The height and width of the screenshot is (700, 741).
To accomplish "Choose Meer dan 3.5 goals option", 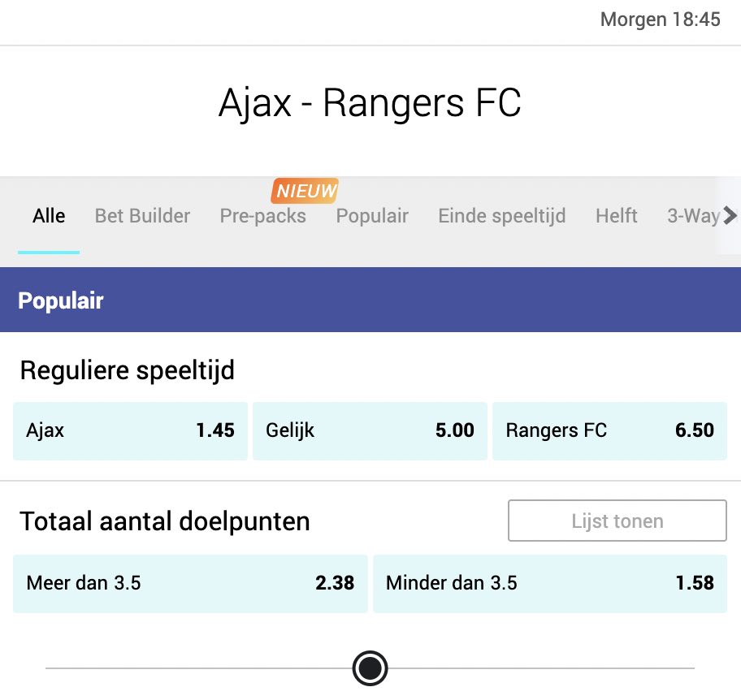I will (x=190, y=583).
